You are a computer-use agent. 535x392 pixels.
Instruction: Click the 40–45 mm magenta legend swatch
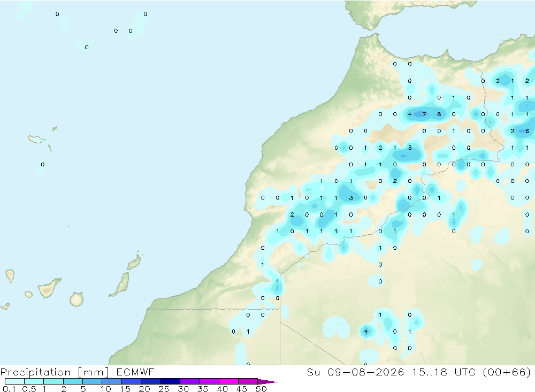coord(228,381)
